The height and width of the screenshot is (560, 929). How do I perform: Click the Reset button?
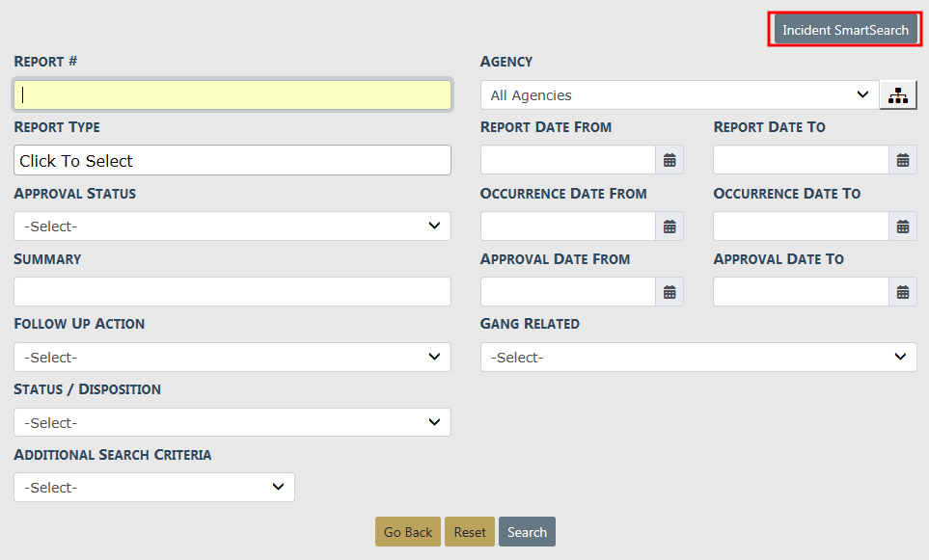tap(470, 532)
